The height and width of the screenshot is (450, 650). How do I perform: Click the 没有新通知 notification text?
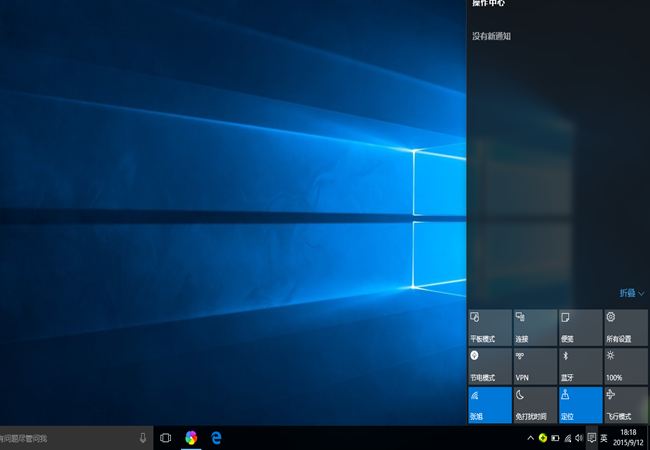(x=491, y=36)
